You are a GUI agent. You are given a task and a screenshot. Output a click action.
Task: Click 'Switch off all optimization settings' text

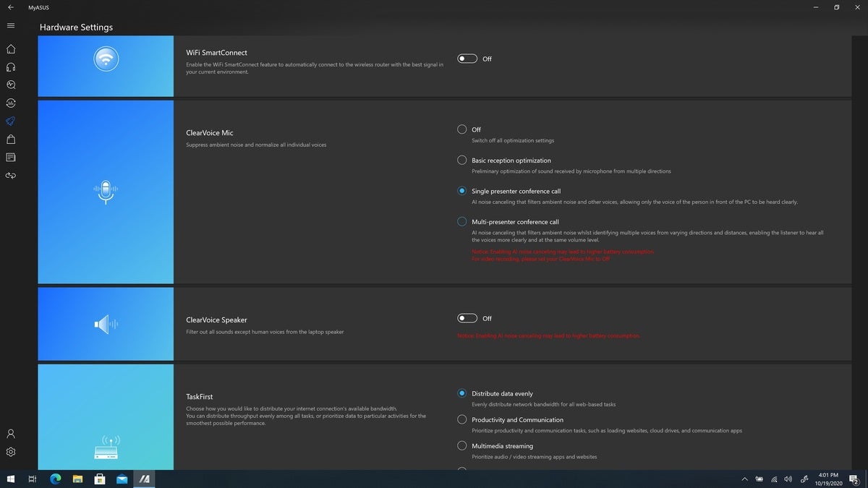pos(513,140)
